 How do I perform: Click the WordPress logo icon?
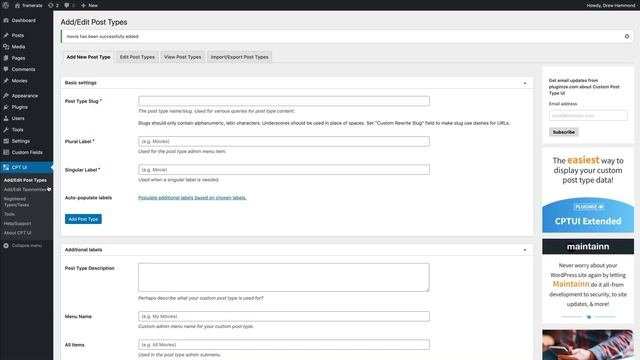point(6,5)
